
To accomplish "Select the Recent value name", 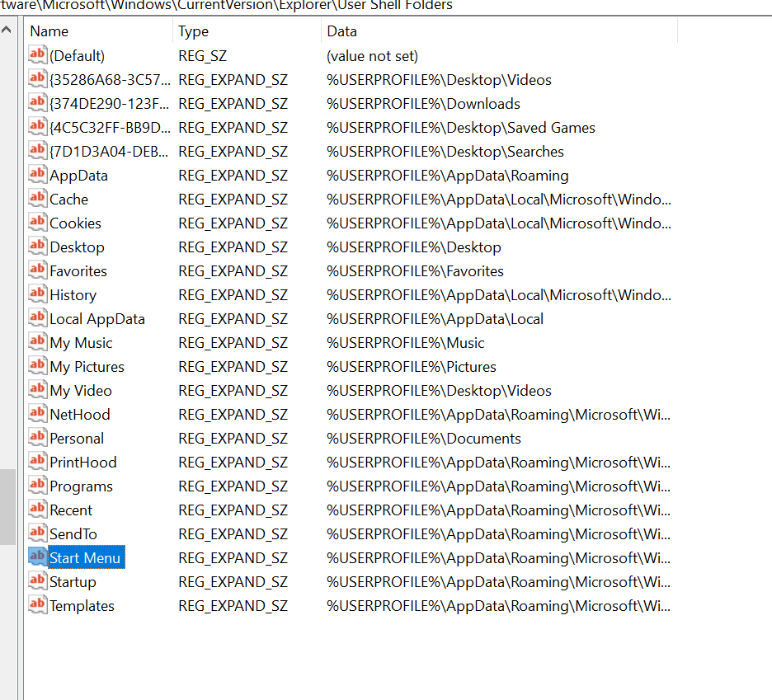I will point(71,510).
